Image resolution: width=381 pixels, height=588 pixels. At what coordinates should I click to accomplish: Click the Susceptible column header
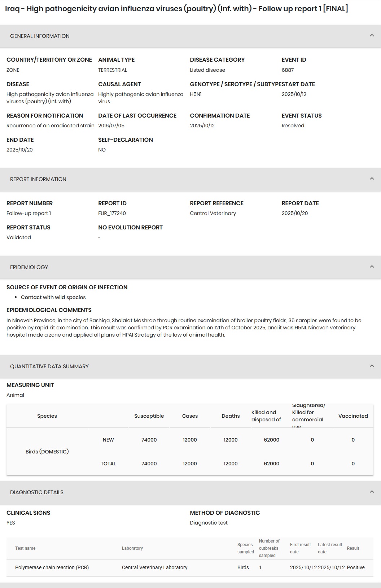point(149,416)
